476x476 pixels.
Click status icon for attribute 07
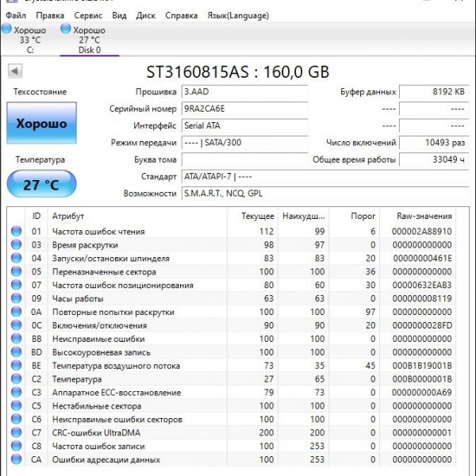[x=17, y=285]
